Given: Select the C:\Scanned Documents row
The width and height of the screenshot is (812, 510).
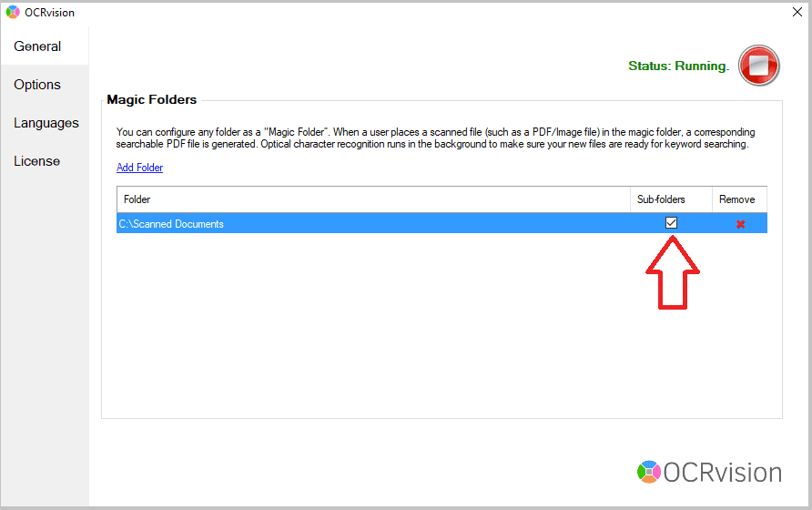Looking at the screenshot, I should tap(442, 223).
